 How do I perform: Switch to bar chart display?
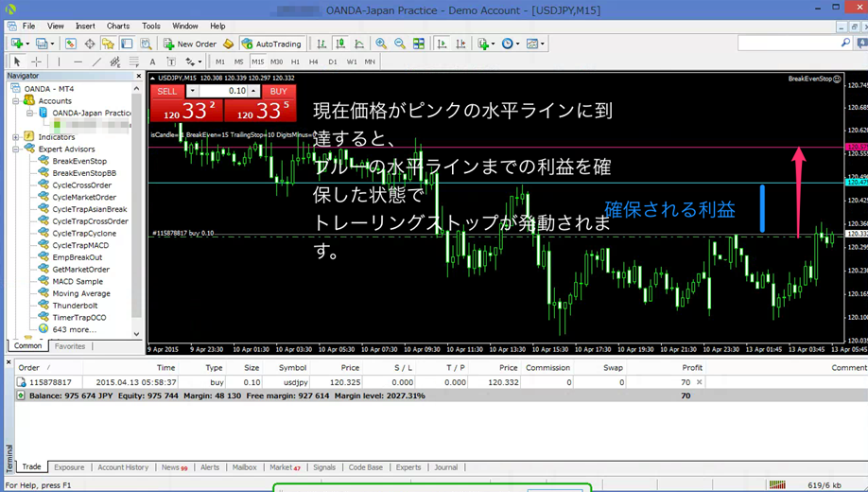tap(321, 44)
